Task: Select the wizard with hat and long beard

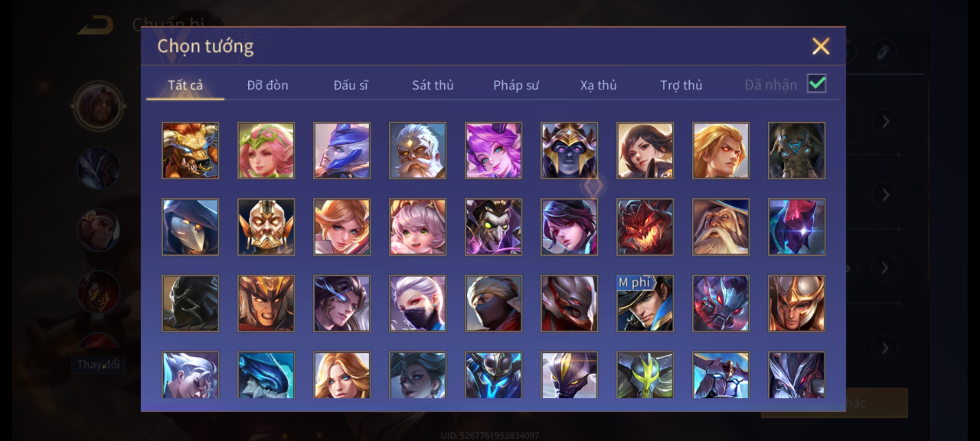Action: pyautogui.click(x=721, y=227)
